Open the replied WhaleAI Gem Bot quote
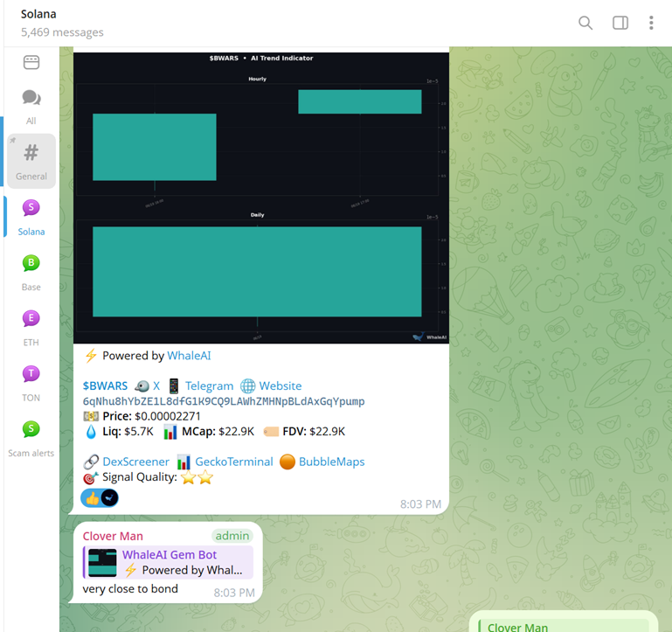This screenshot has width=672, height=632. 168,563
